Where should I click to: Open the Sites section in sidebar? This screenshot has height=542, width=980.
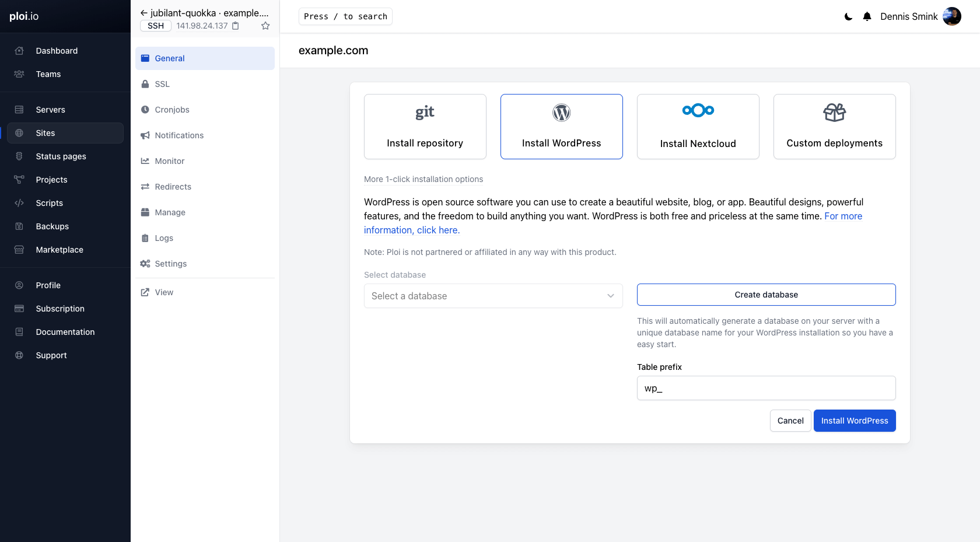[x=45, y=133]
